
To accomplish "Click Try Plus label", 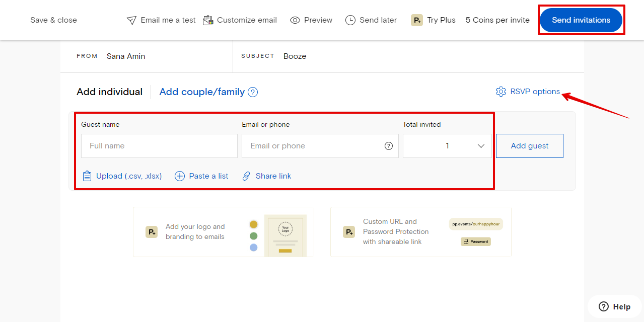I will click(441, 20).
